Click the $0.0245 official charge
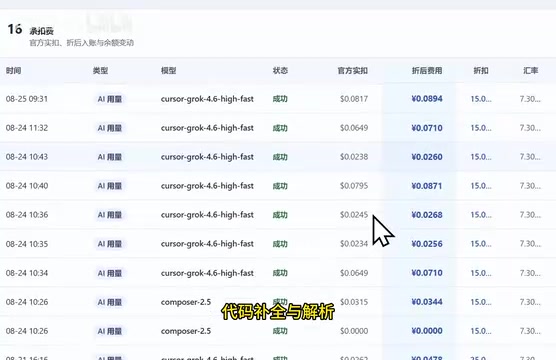The width and height of the screenshot is (556, 360). point(354,215)
